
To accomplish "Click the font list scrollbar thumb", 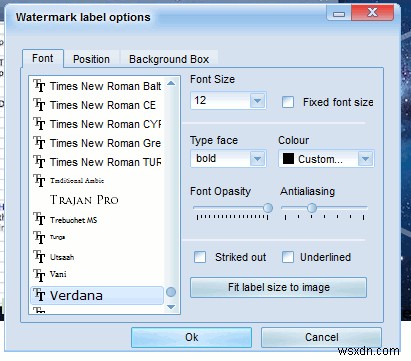I will point(171,292).
